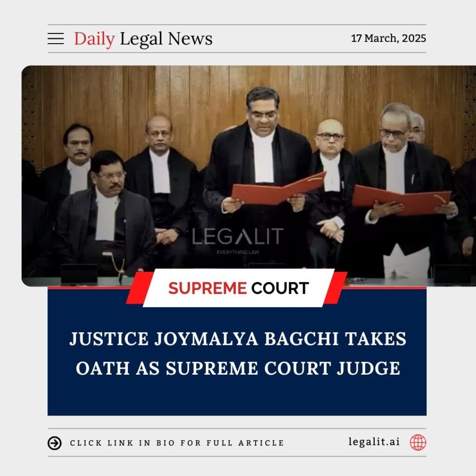The image size is (476, 476).
Task: Open the hamburger menu icon
Action: [56, 39]
